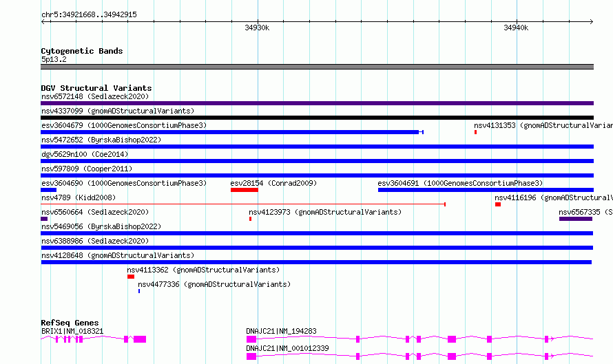Click the nsv6572148 (Sedlazeck2020) label
This screenshot has height=364, width=613.
tap(95, 96)
